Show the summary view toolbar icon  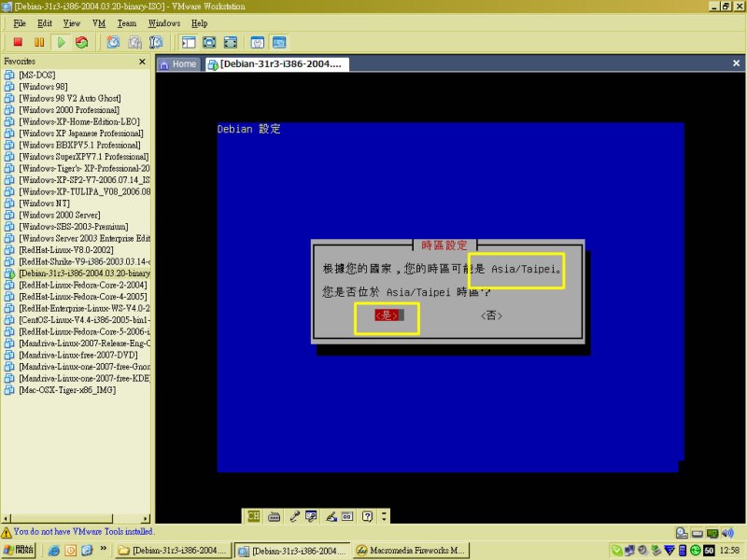(x=258, y=42)
